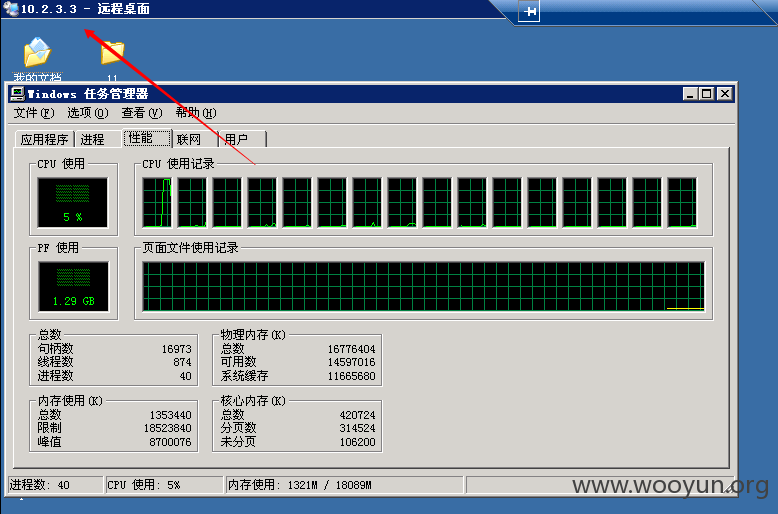Image resolution: width=778 pixels, height=514 pixels.
Task: Click the 未分页 value 106200
Action: pos(357,442)
